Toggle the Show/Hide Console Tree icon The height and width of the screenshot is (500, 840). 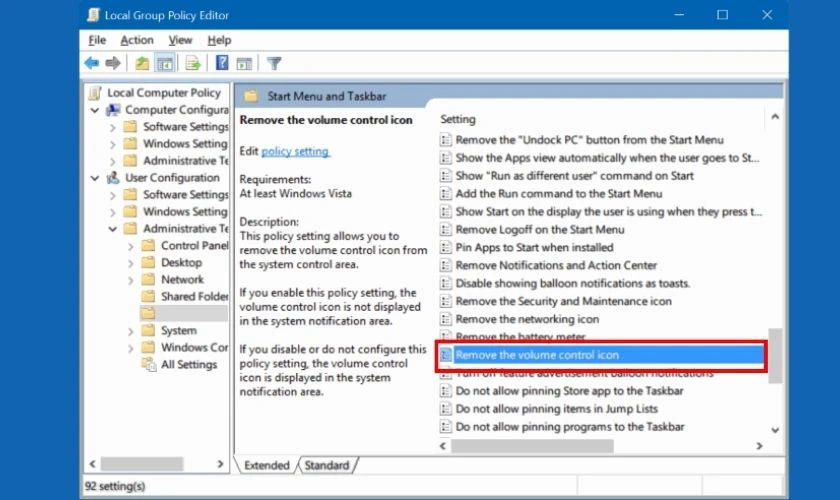pos(165,63)
